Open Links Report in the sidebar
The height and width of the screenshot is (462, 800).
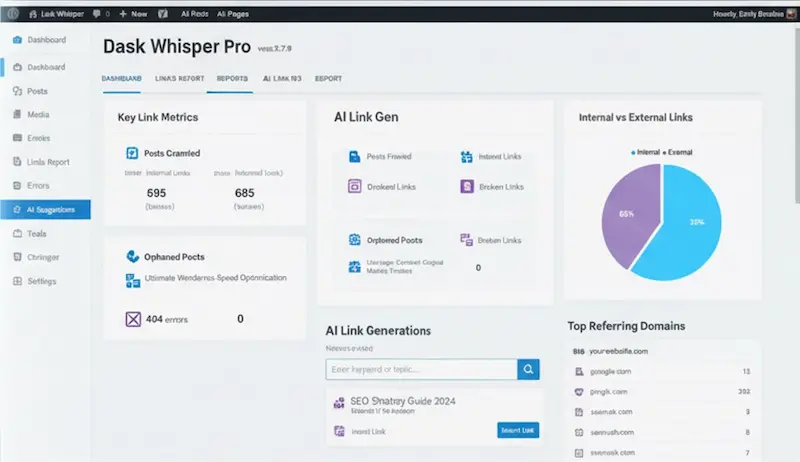(47, 162)
